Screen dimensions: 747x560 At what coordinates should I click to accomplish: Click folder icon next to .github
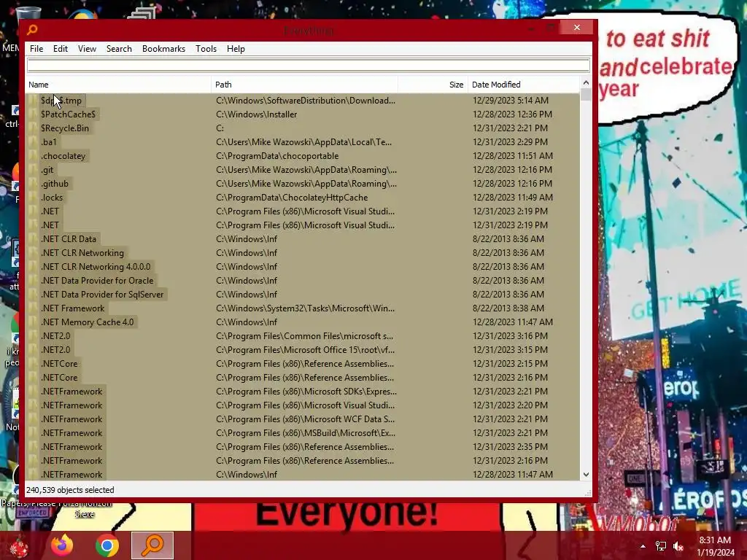pos(33,183)
